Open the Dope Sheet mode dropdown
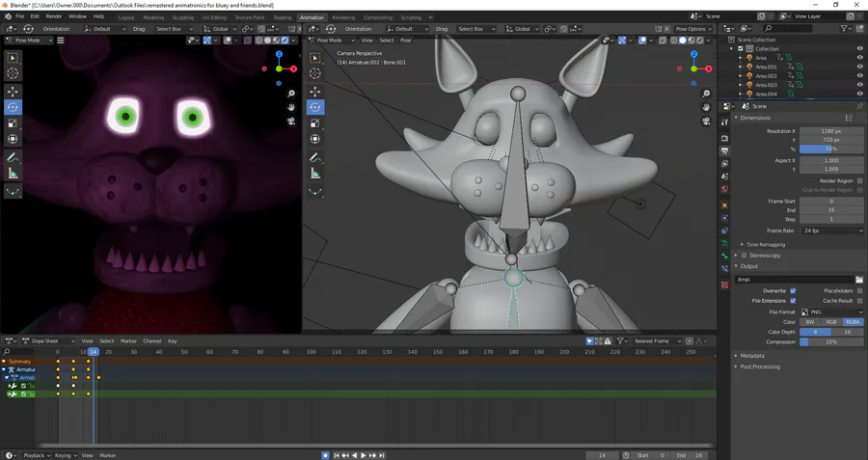868x460 pixels. pyautogui.click(x=49, y=341)
